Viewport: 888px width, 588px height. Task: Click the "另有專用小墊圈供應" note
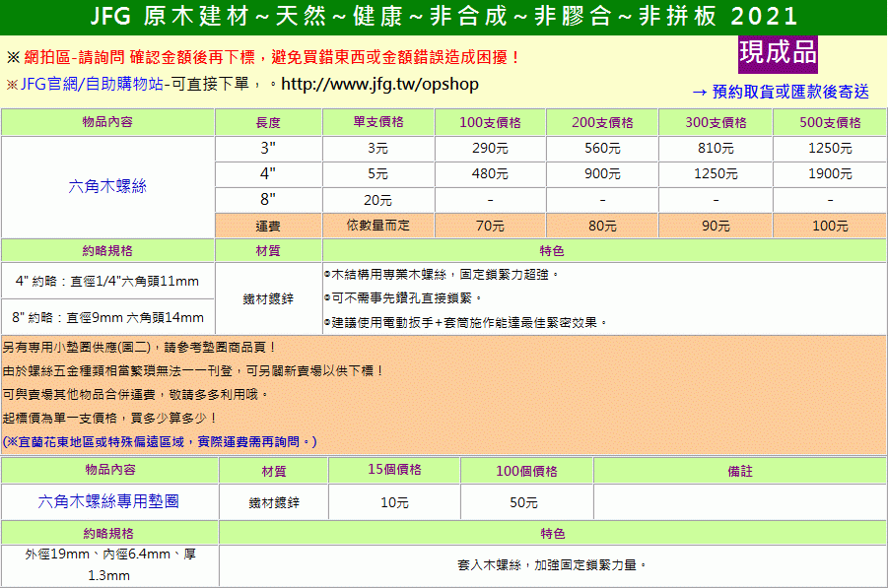139,348
